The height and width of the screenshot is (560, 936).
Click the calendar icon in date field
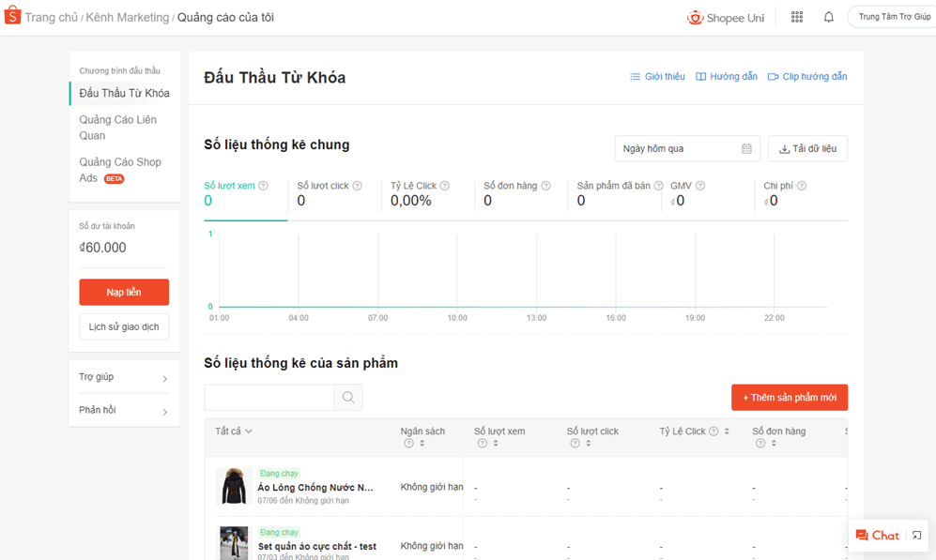click(746, 148)
